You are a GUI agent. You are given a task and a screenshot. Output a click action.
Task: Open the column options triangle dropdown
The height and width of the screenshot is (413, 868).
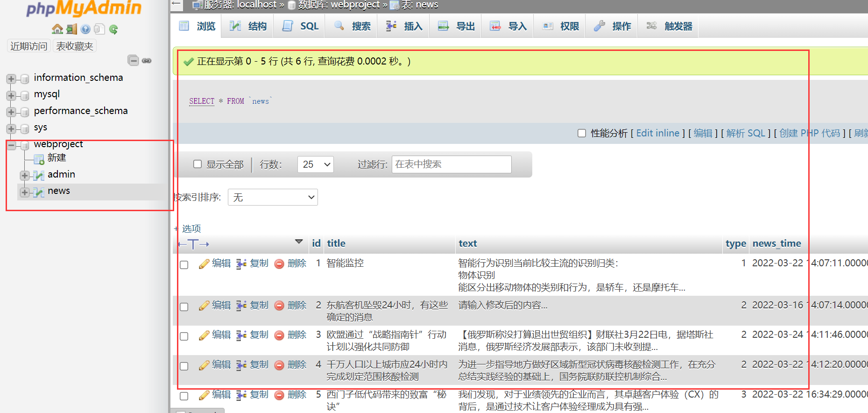(299, 242)
